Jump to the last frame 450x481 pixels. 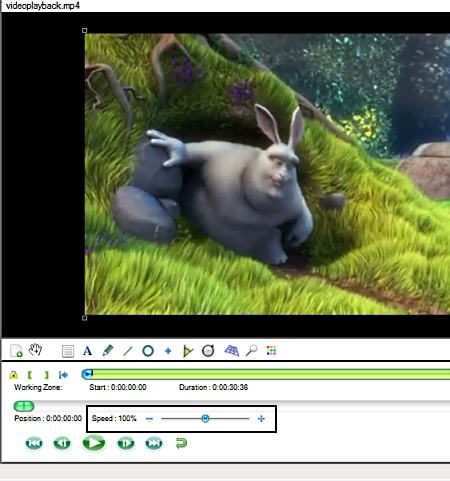coord(154,443)
